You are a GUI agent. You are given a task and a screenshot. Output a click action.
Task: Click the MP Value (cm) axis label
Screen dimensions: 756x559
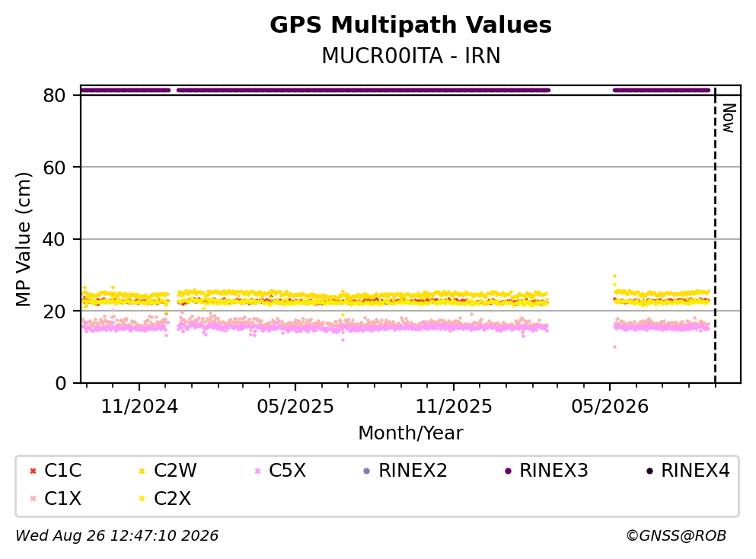[x=23, y=239]
